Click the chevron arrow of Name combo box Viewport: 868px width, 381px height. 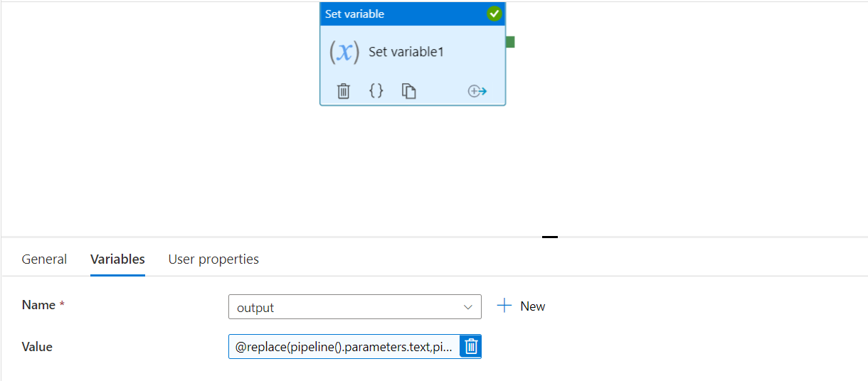point(467,307)
